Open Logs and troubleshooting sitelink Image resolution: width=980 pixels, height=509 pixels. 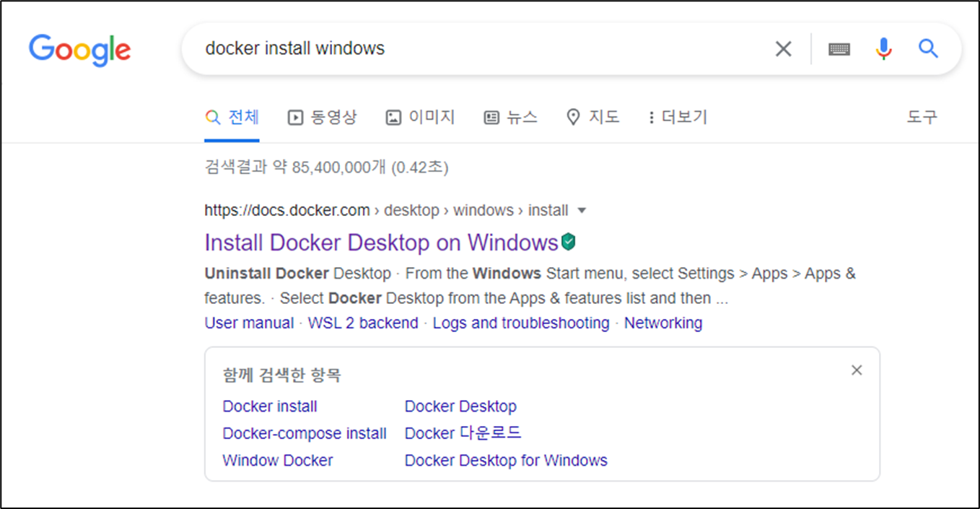(x=521, y=323)
